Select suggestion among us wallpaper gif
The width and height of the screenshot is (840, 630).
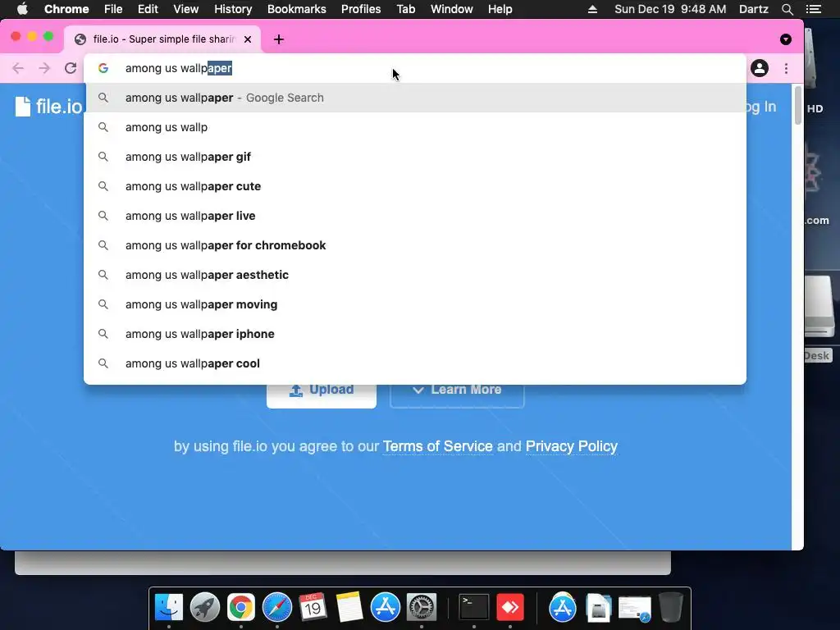414,157
